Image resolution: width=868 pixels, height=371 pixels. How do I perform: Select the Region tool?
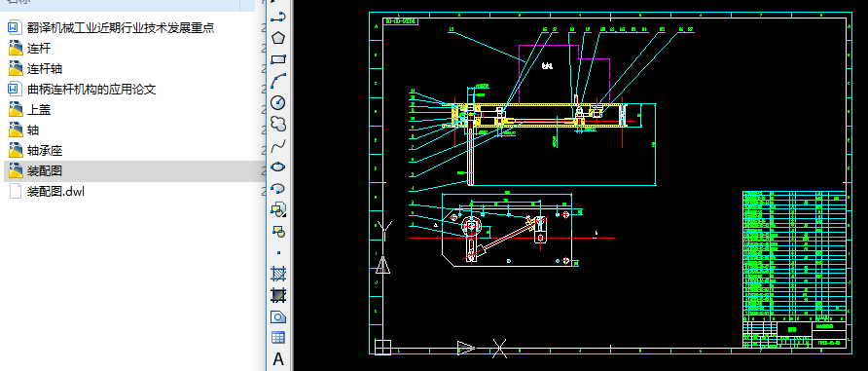(278, 316)
